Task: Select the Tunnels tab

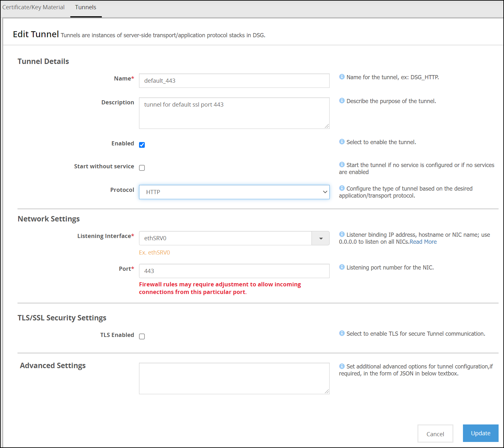Action: point(86,7)
